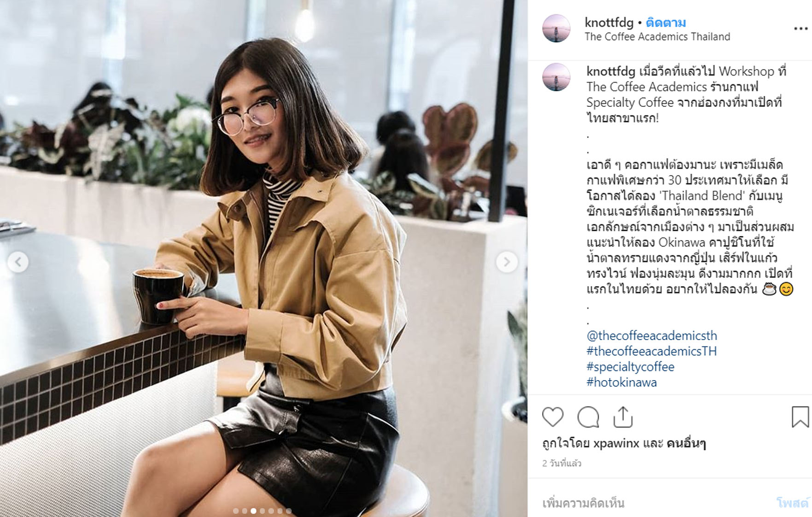Open the @thecoffeeacademicsth mention
This screenshot has width=812, height=517.
[x=652, y=335]
